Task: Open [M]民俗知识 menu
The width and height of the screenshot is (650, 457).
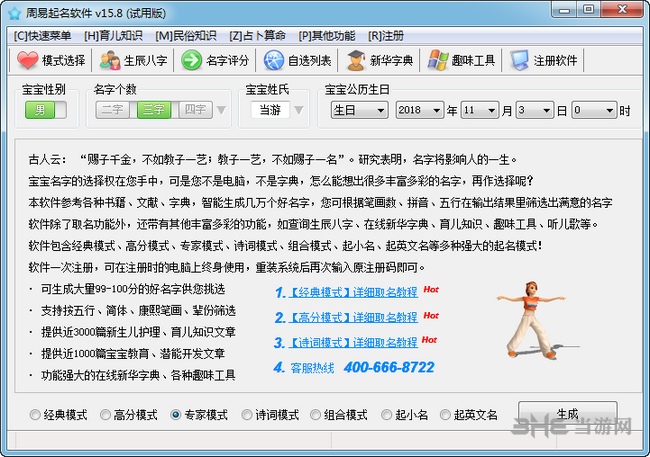Action: click(x=186, y=36)
